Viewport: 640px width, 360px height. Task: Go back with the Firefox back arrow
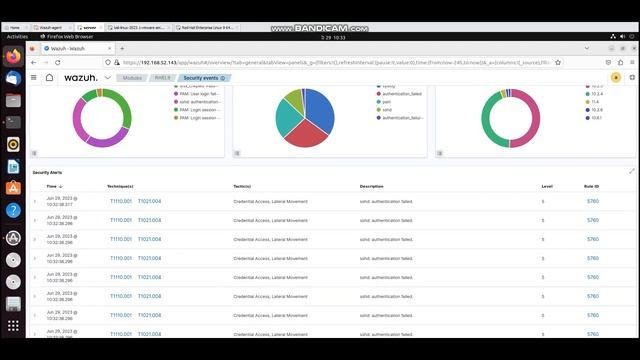tap(33, 62)
